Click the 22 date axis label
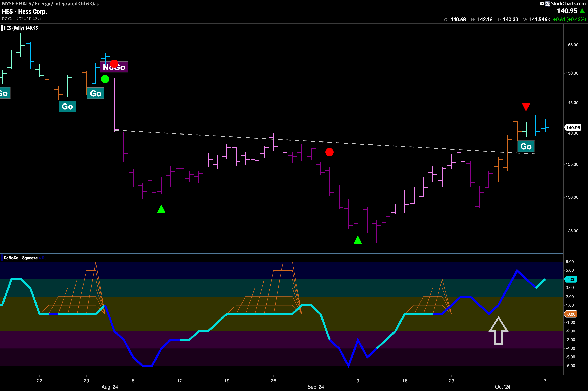This screenshot has width=588, height=391. pos(40,381)
